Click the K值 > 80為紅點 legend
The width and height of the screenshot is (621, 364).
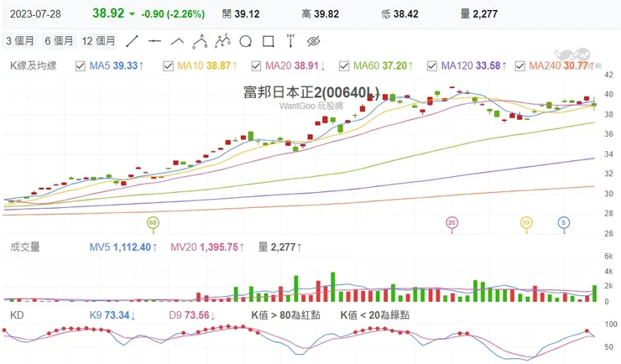[285, 315]
